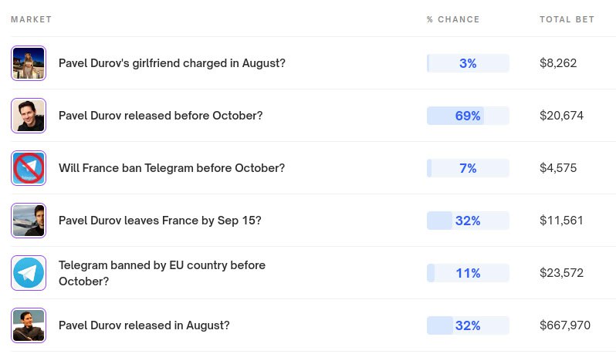
Task: Open "Pavel Durov's girlfriend charged in August?" market
Action: tap(171, 63)
